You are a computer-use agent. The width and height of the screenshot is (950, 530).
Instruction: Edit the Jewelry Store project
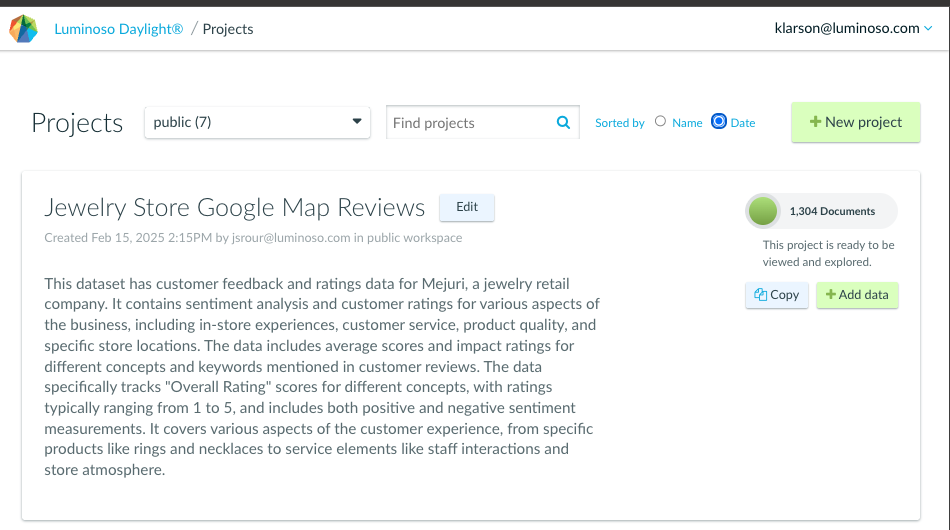(x=467, y=207)
